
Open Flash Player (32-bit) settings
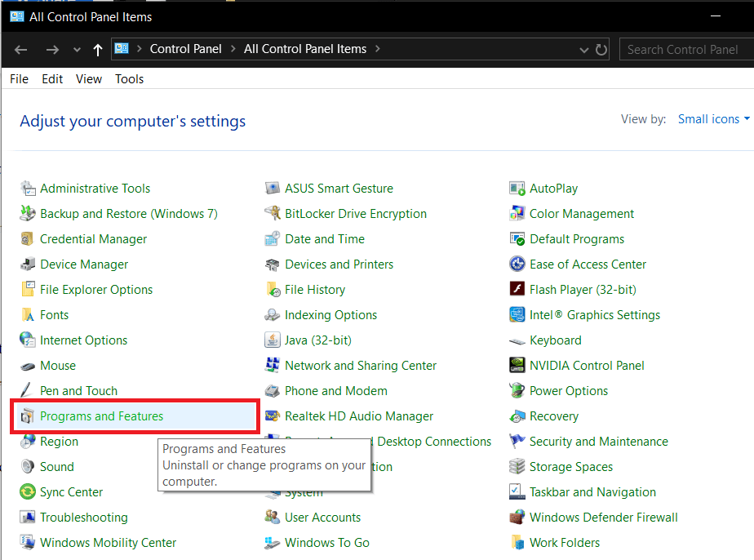[581, 289]
